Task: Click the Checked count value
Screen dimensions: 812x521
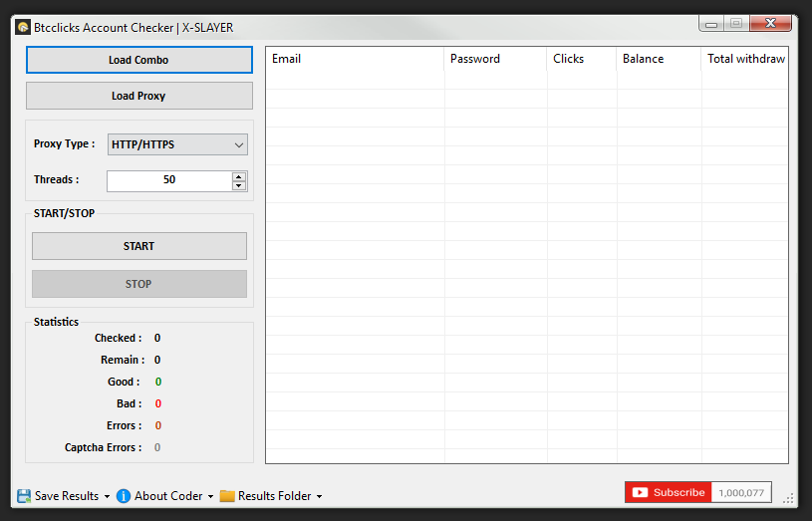Action: (x=157, y=338)
